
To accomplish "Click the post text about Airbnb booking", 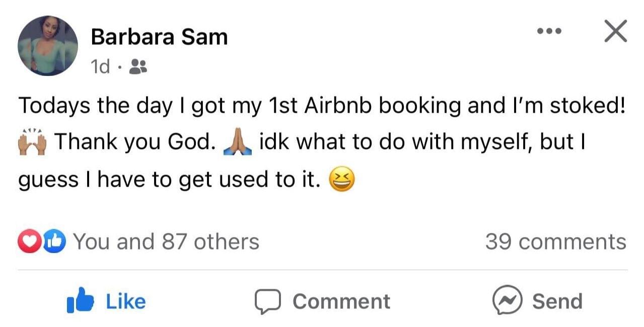I will coord(321,106).
